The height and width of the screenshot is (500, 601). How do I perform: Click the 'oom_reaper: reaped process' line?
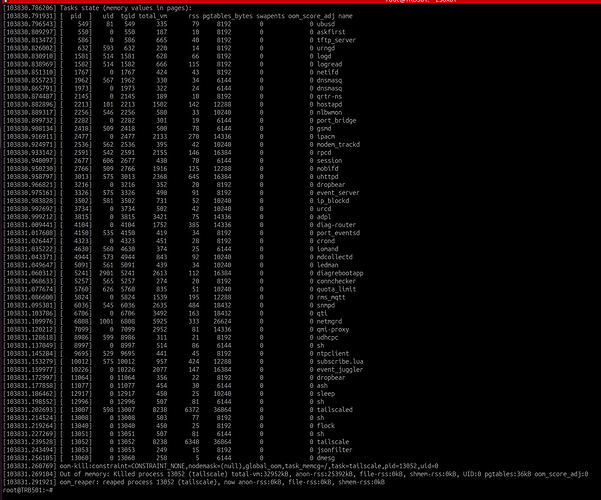[222, 482]
